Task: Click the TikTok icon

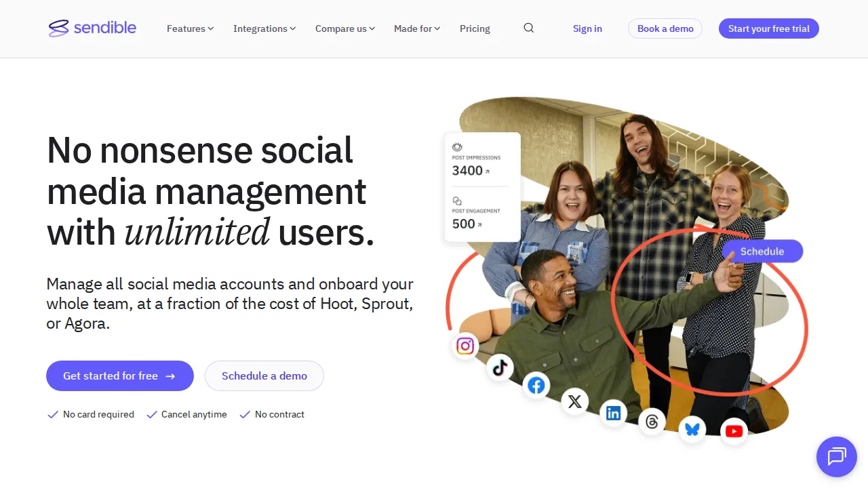Action: [x=500, y=367]
